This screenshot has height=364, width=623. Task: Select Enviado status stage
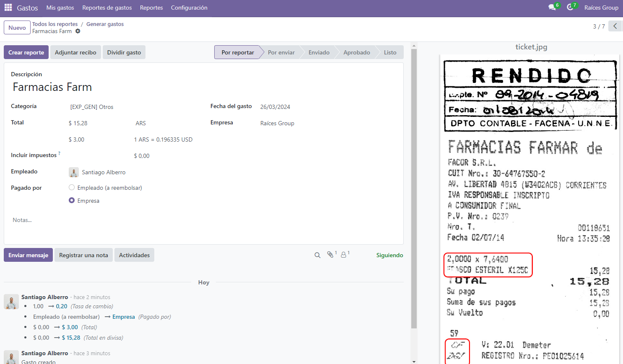(319, 52)
